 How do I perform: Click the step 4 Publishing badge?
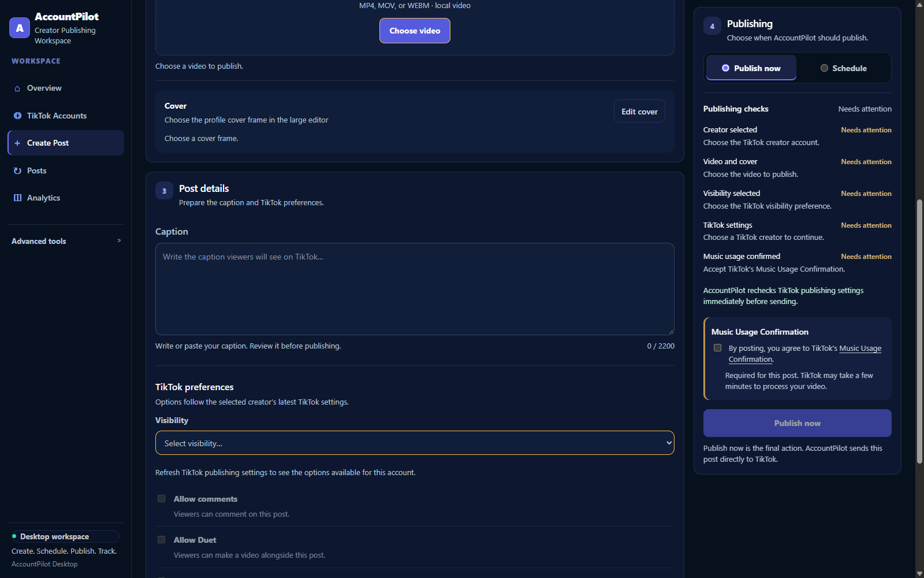[x=712, y=26]
